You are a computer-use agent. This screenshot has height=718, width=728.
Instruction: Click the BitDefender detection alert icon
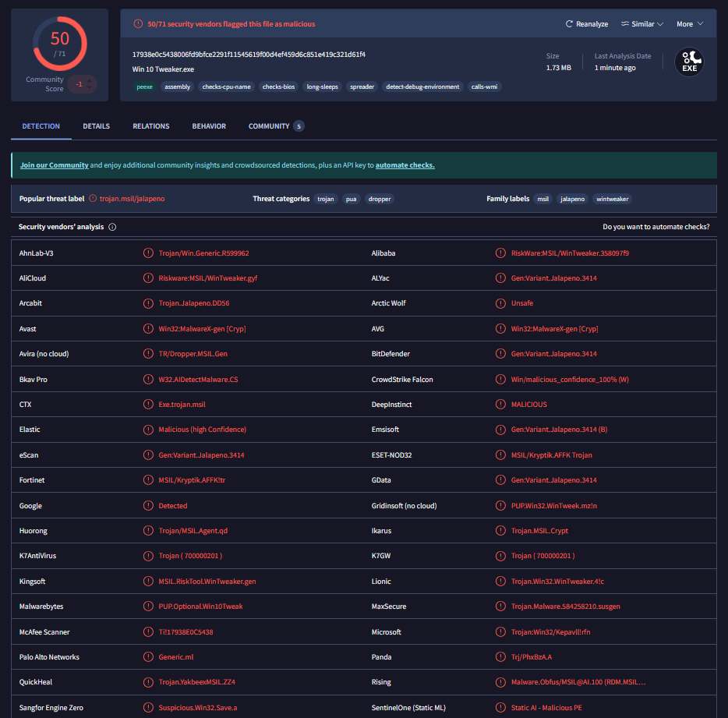[x=500, y=354]
